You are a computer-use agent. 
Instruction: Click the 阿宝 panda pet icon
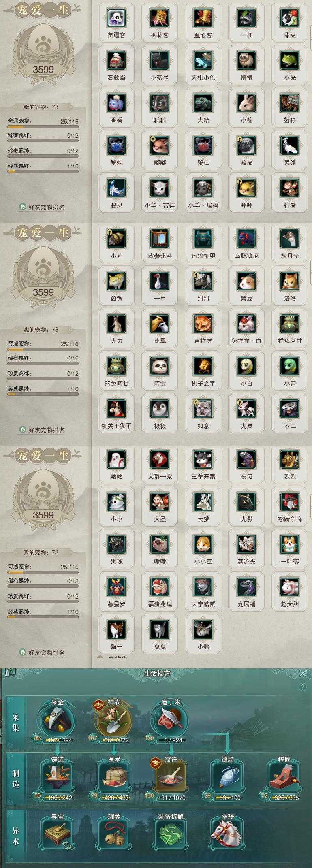tap(160, 366)
